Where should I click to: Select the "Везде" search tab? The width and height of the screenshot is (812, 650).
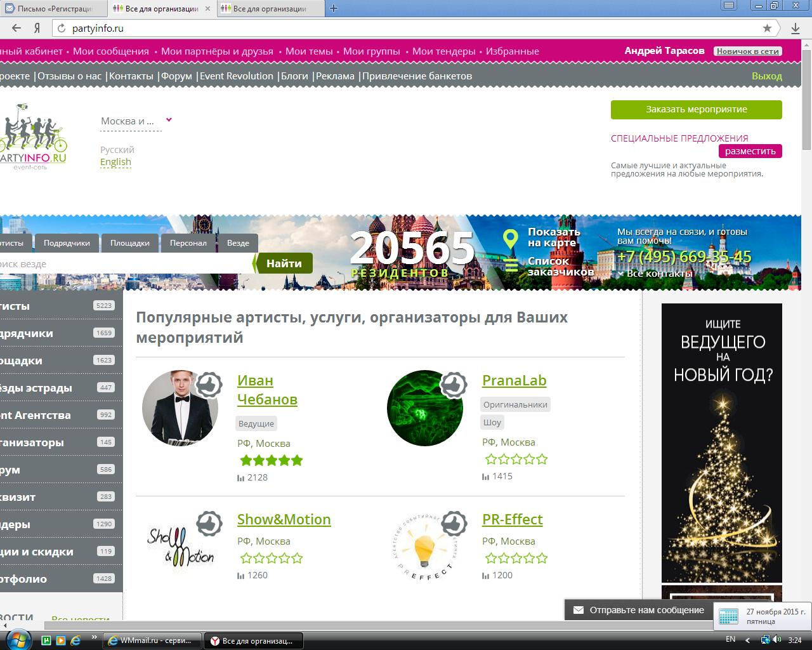point(238,243)
